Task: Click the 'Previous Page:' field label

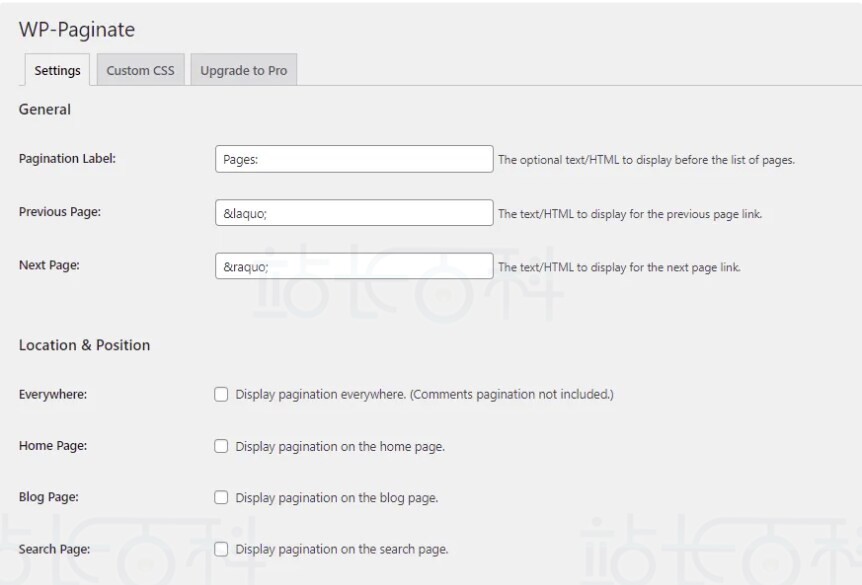Action: click(x=60, y=212)
